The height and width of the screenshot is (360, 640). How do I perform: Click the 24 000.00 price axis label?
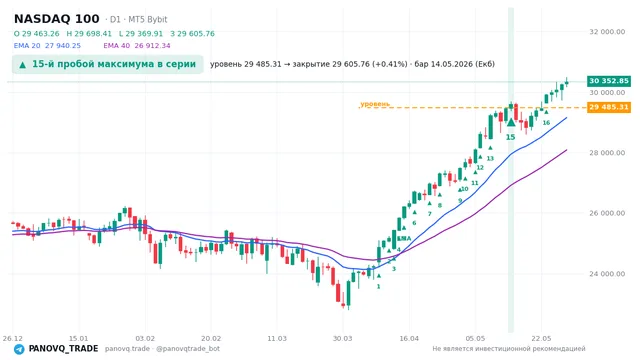coord(607,274)
